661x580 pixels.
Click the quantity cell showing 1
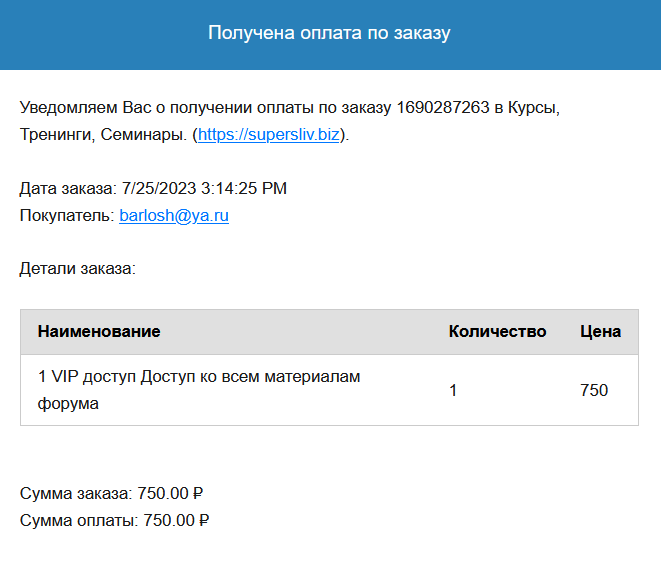[453, 390]
